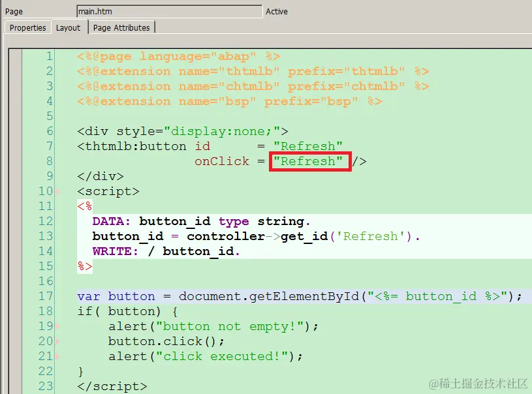Click the document.getElementById line
Image resolution: width=532 pixels, height=394 pixels.
300,296
